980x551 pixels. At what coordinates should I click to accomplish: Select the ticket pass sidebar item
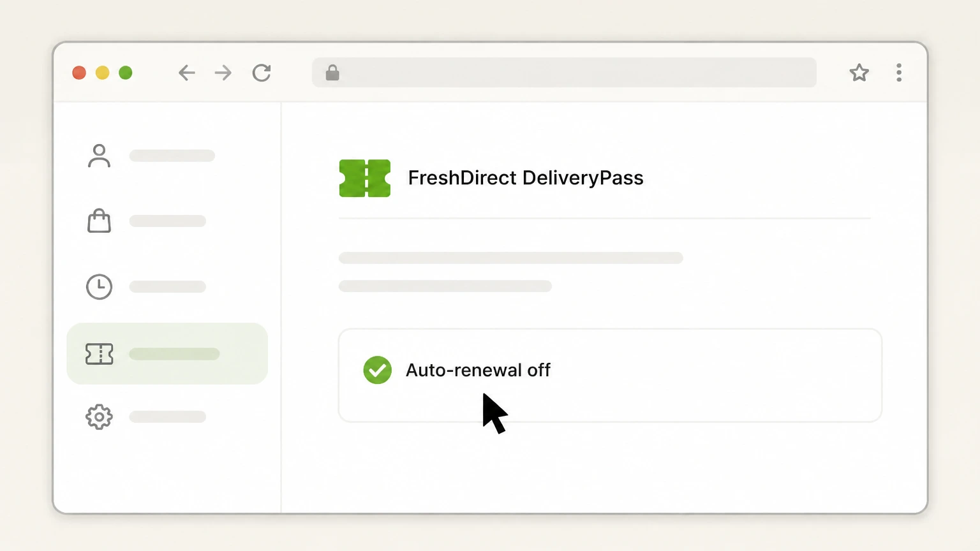[167, 353]
